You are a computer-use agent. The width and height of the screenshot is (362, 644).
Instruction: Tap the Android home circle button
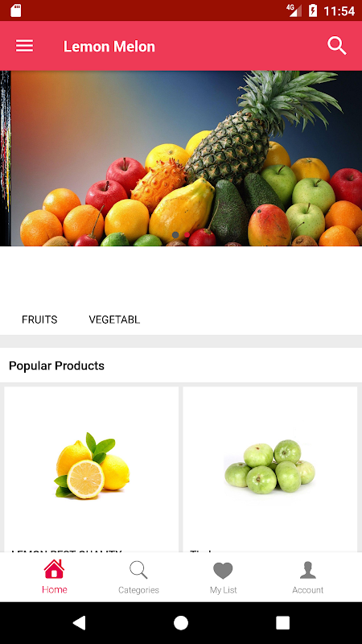click(181, 622)
